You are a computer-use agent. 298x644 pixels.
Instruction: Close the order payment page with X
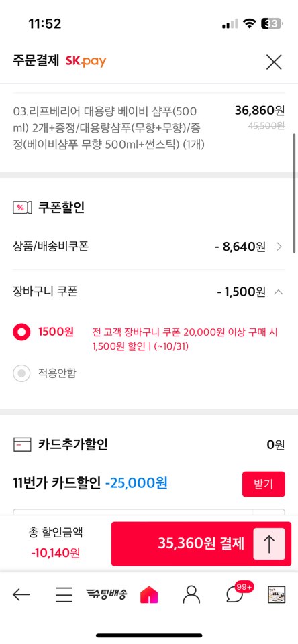point(274,62)
